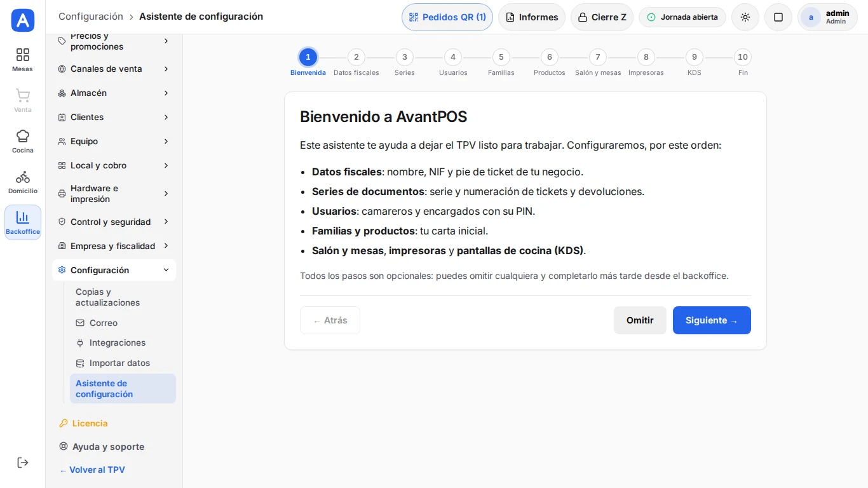Click the Siguiente button
The height and width of the screenshot is (488, 868).
[712, 320]
